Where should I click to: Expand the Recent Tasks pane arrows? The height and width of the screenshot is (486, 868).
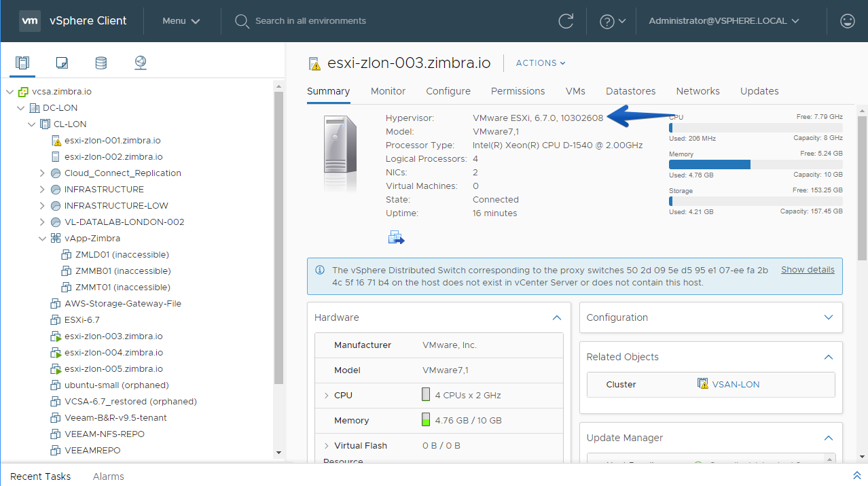tap(856, 476)
